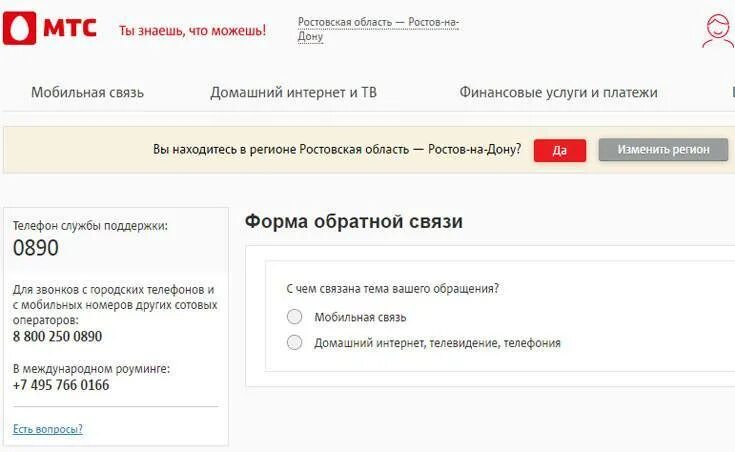This screenshot has height=452, width=735.
Task: Click the support number 0890
Action: pos(36,248)
